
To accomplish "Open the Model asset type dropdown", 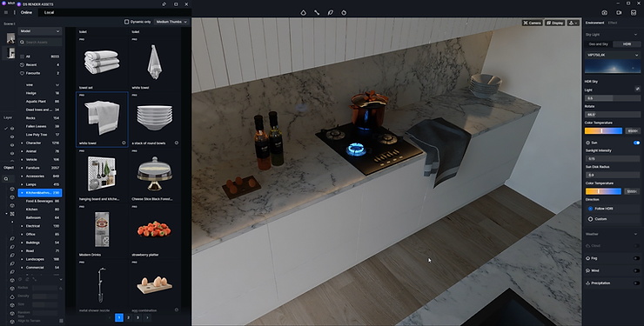I will pyautogui.click(x=40, y=31).
